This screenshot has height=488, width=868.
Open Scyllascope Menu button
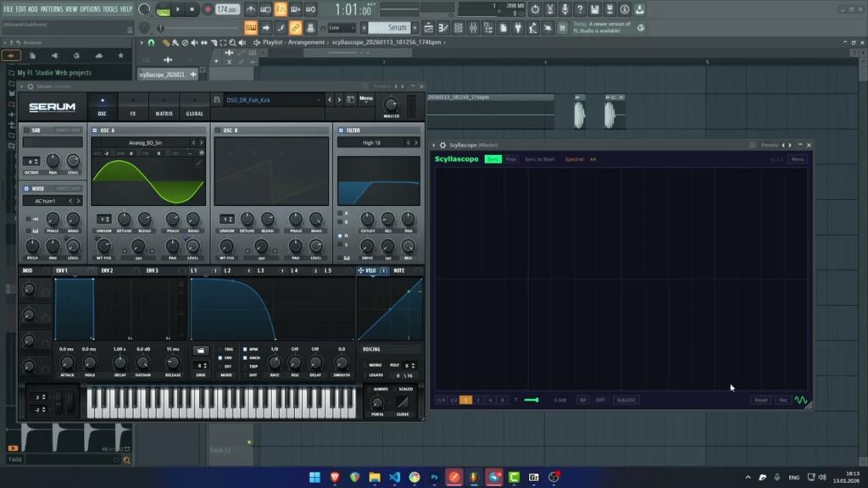797,159
